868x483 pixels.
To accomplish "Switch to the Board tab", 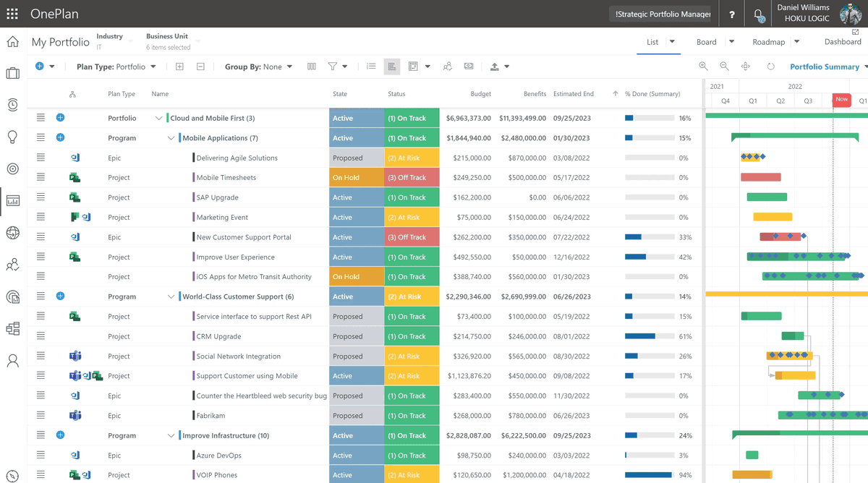I will pyautogui.click(x=706, y=42).
